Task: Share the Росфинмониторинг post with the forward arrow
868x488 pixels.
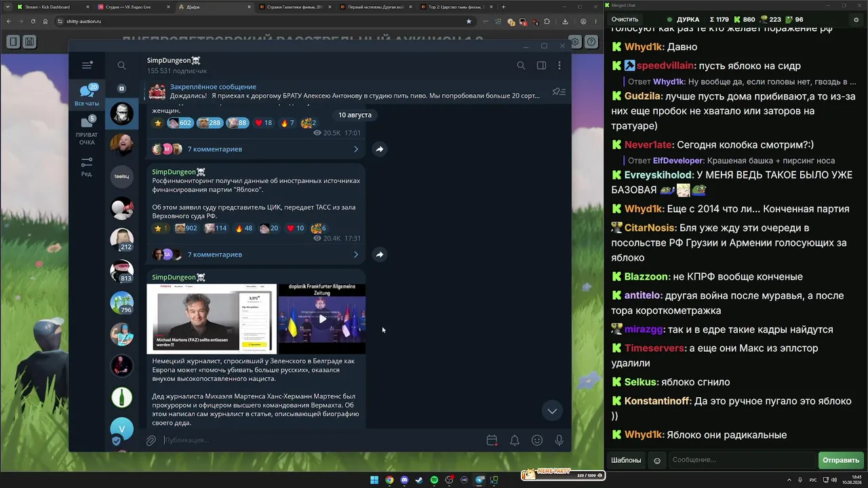Action: [x=380, y=255]
